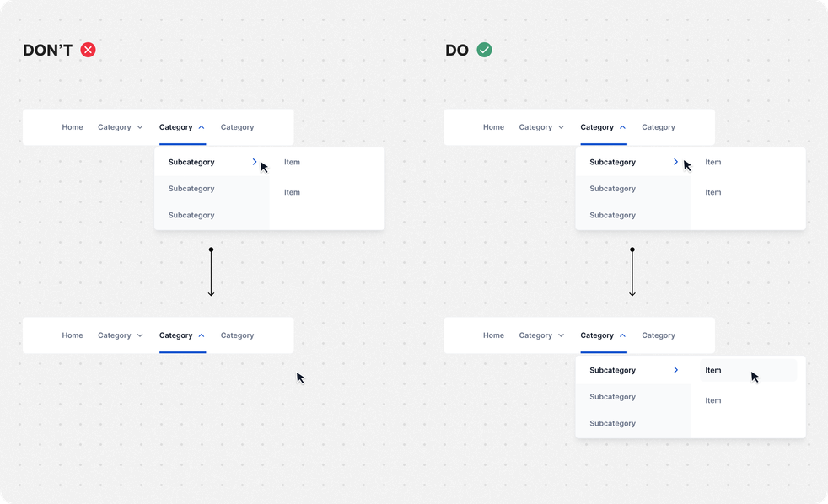Click blue right chevron in DON'T section's Subcategory row

[x=255, y=162]
